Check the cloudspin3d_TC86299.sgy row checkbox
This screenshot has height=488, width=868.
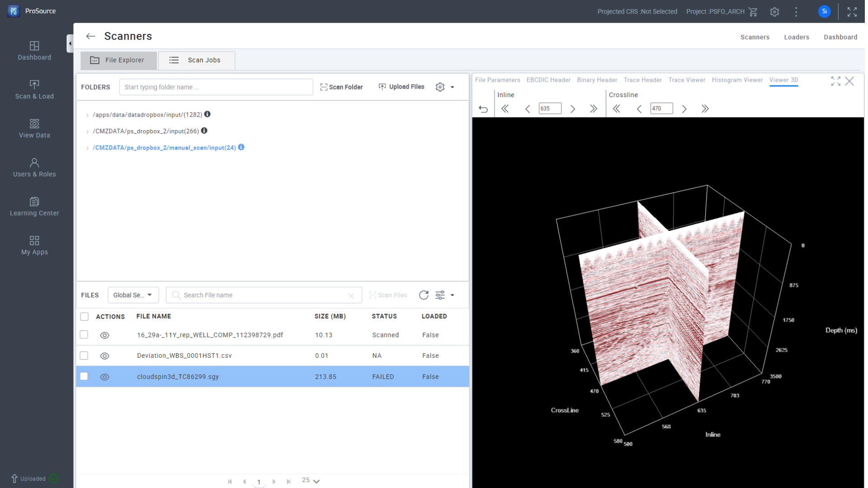[84, 376]
